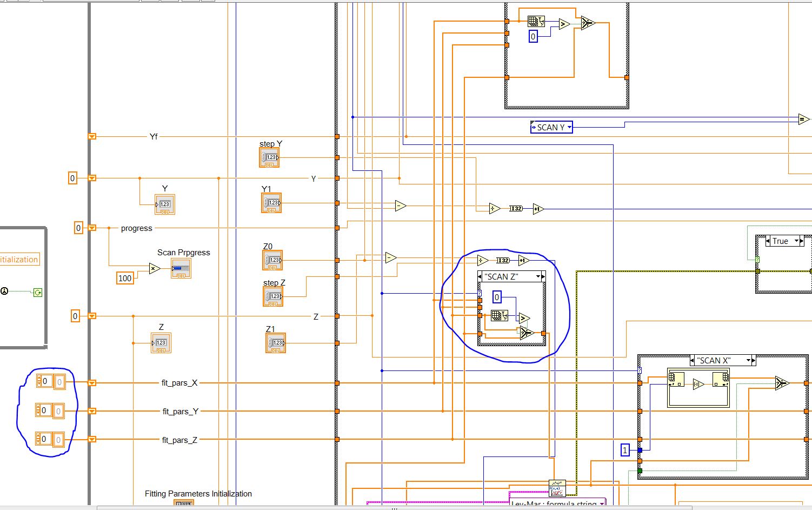Select the Z1 numeric control terminal

tap(276, 343)
